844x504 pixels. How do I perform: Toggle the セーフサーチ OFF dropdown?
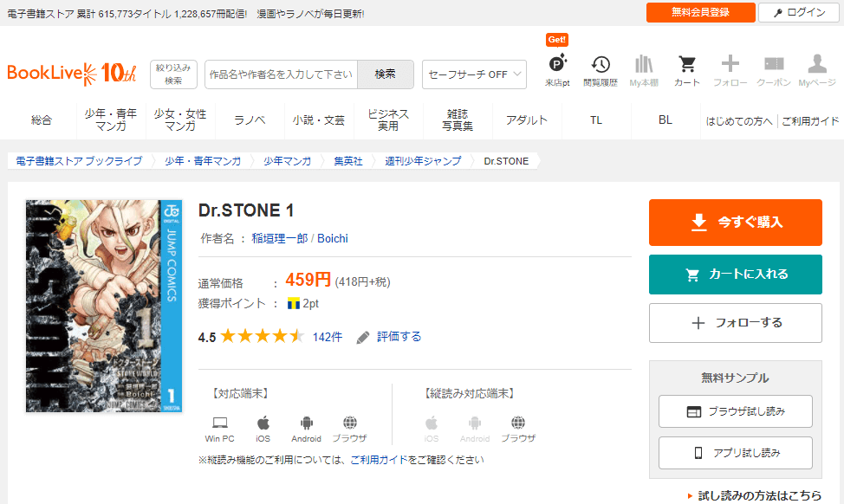[474, 74]
